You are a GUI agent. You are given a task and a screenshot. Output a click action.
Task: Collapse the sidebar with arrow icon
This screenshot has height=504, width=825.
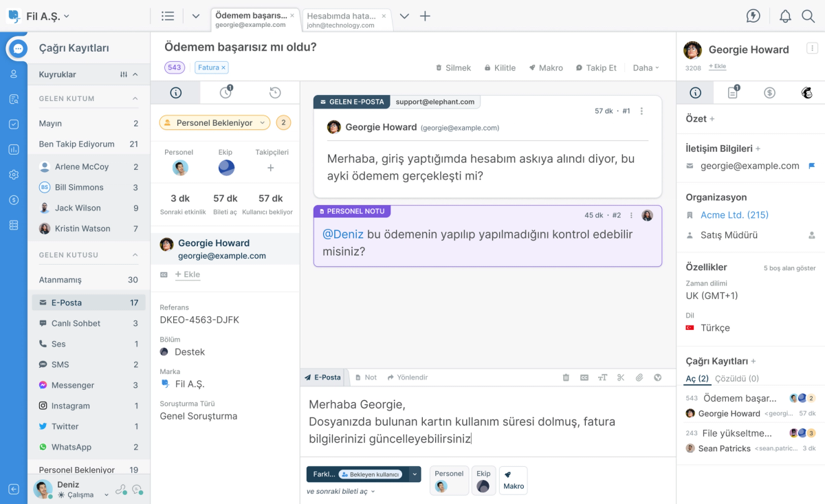(x=14, y=489)
